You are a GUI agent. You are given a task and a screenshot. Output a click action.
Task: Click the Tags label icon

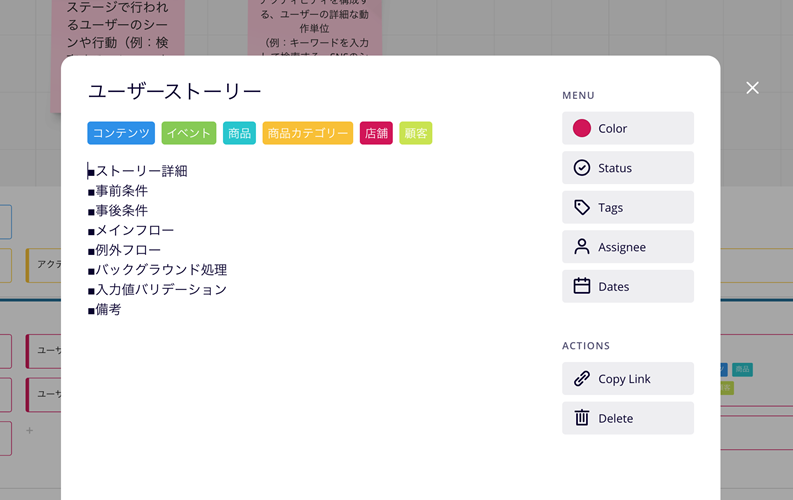pos(582,207)
